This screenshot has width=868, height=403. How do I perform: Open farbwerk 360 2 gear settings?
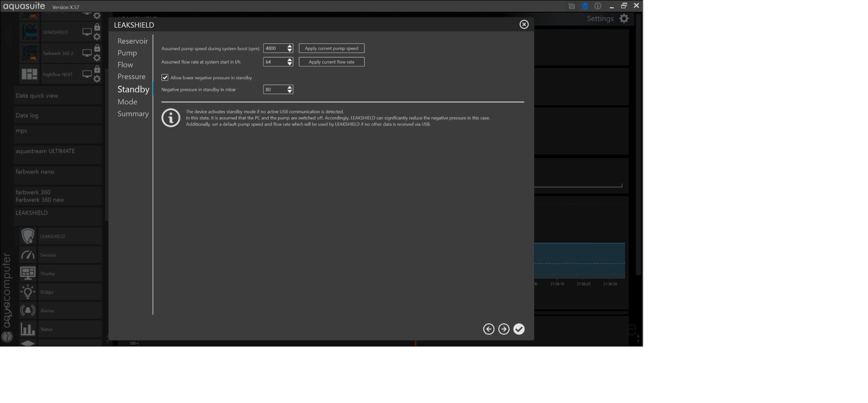pyautogui.click(x=97, y=58)
